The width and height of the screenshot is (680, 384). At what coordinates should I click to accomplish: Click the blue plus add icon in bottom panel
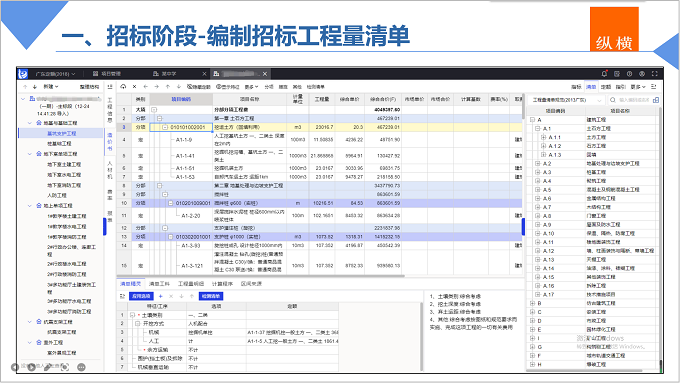160,296
